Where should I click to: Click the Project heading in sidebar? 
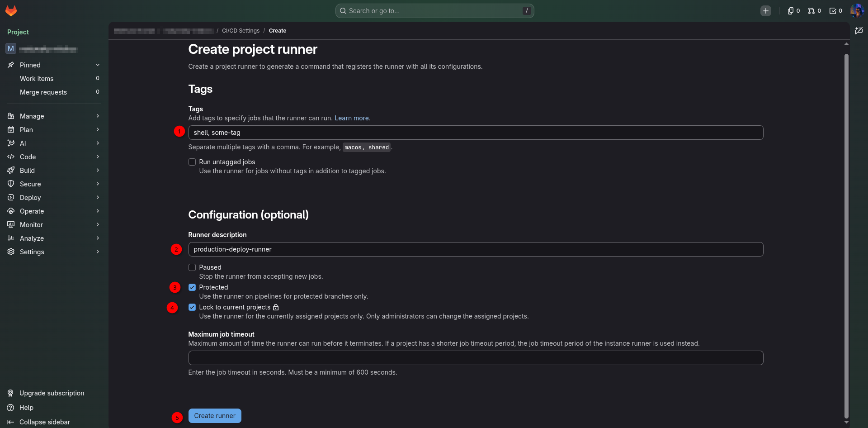(x=18, y=32)
